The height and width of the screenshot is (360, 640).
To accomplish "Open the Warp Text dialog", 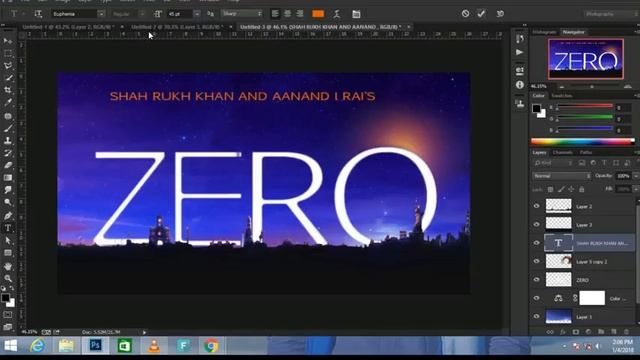I will (x=337, y=14).
